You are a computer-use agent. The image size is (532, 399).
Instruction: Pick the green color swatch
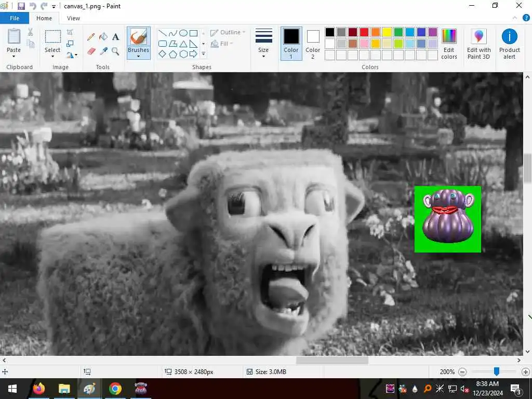pyautogui.click(x=398, y=32)
